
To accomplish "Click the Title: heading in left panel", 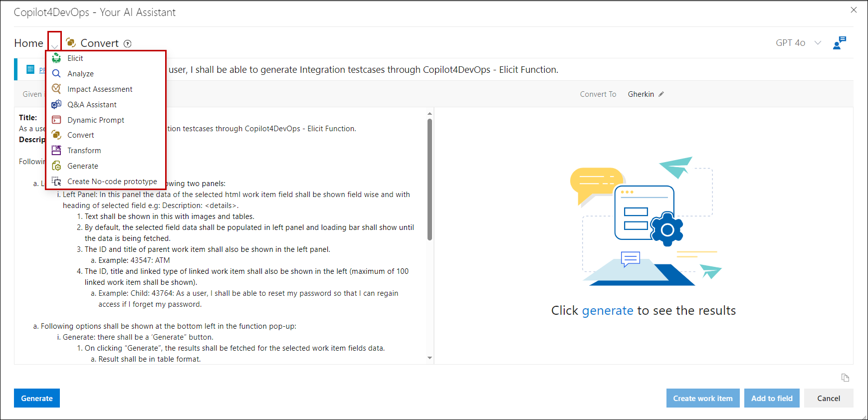I will [x=28, y=118].
